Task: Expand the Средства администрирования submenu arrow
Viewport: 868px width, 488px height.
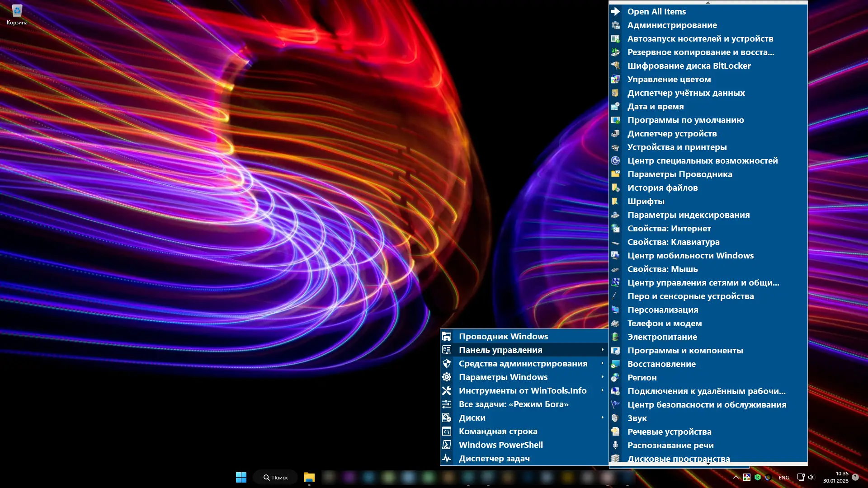Action: coord(602,363)
